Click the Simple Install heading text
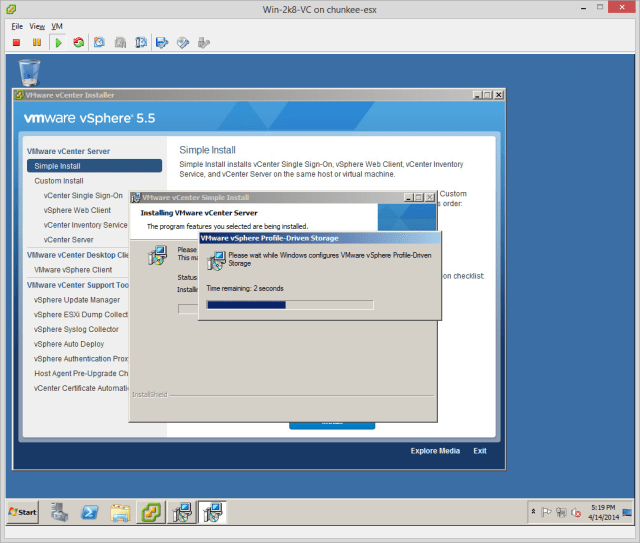 coord(207,150)
